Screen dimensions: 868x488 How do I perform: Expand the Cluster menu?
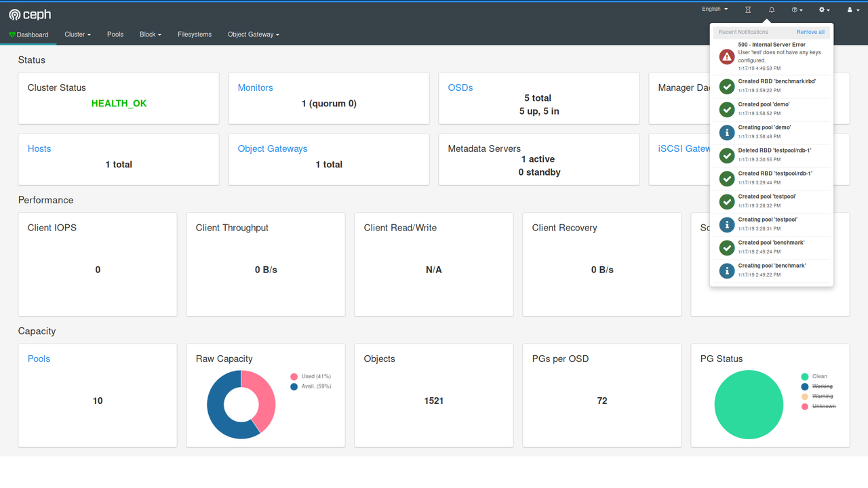coord(77,35)
